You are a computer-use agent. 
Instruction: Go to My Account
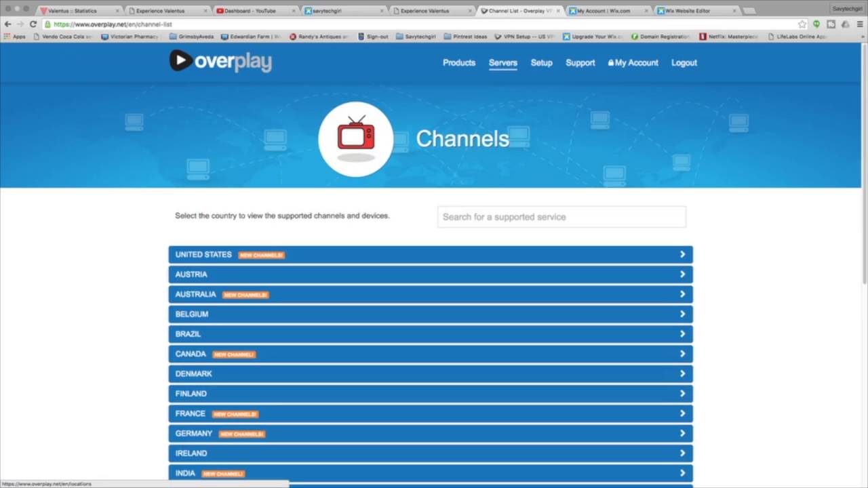[633, 62]
